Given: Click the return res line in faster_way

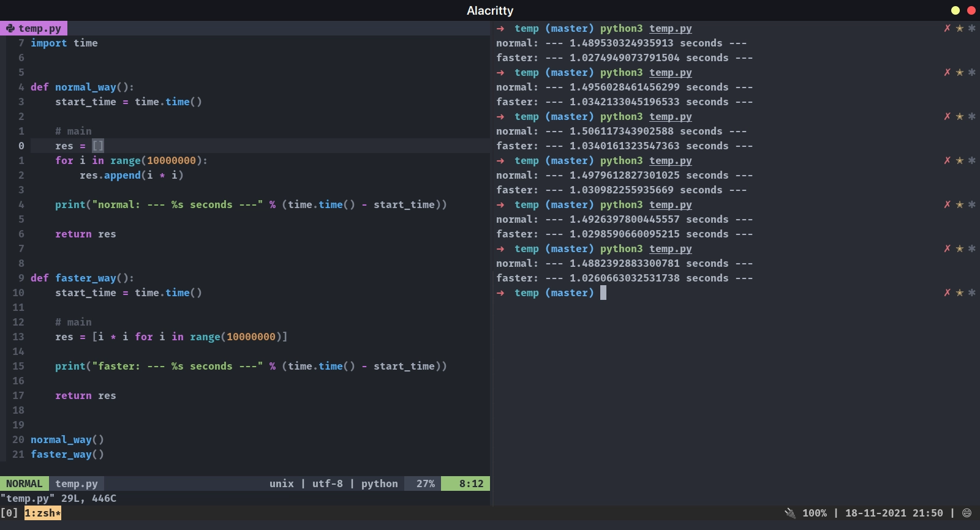Looking at the screenshot, I should 86,395.
